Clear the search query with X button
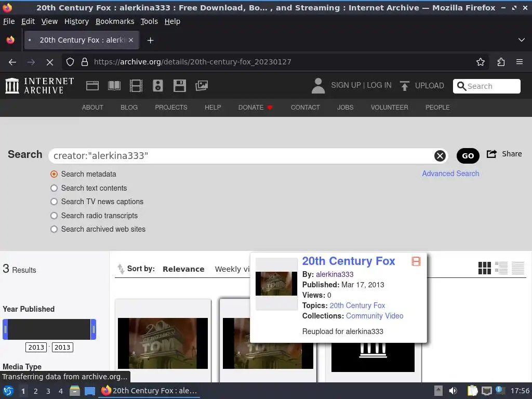532x399 pixels. coord(440,156)
